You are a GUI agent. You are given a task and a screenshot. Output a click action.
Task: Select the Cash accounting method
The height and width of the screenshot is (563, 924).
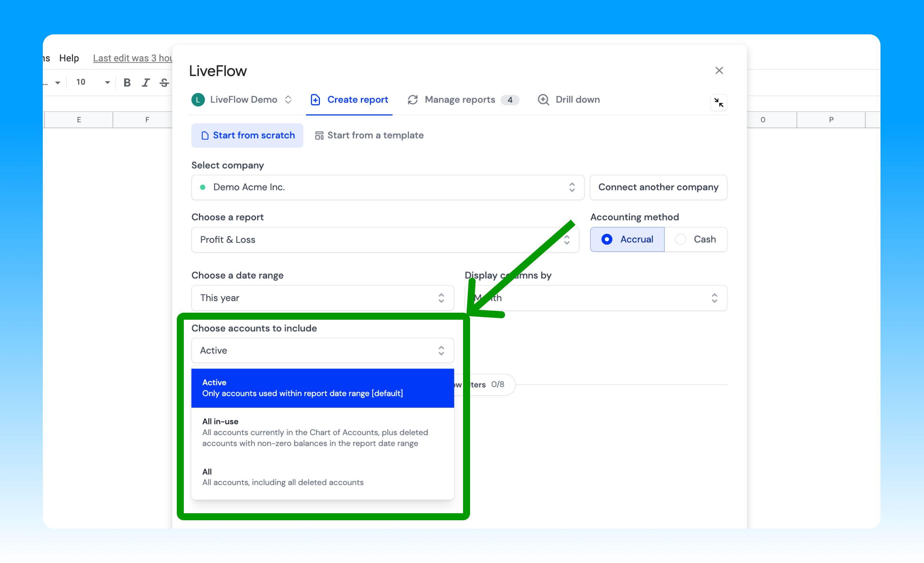(696, 239)
